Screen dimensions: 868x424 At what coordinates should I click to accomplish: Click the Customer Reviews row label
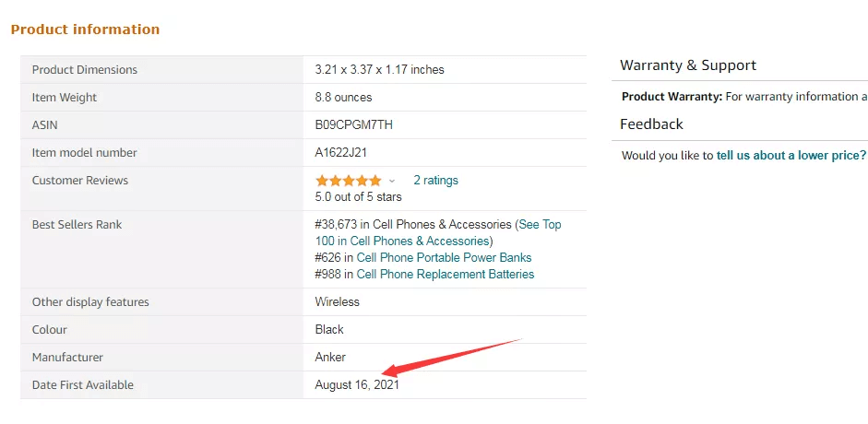point(80,181)
